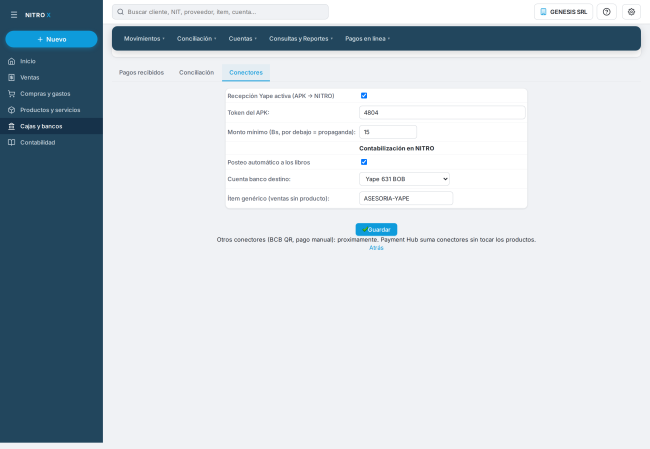Go to Inicio in the sidebar
This screenshot has width=650, height=449.
click(51, 61)
